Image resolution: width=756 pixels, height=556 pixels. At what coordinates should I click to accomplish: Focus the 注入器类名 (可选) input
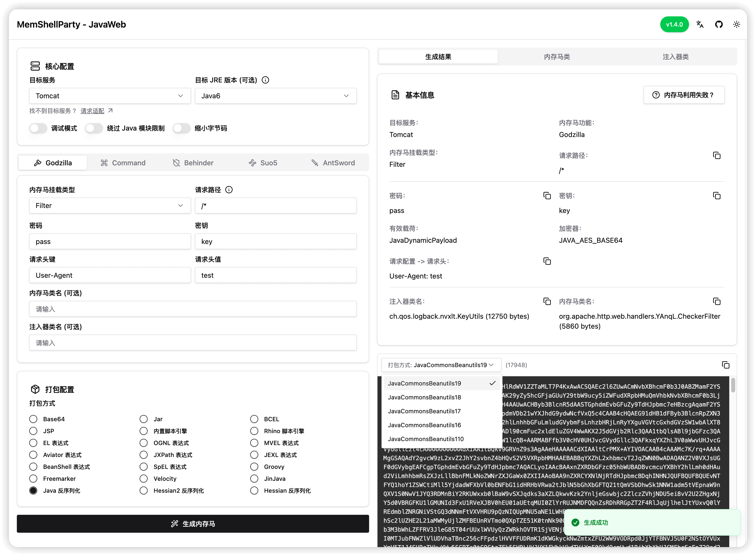click(x=193, y=343)
